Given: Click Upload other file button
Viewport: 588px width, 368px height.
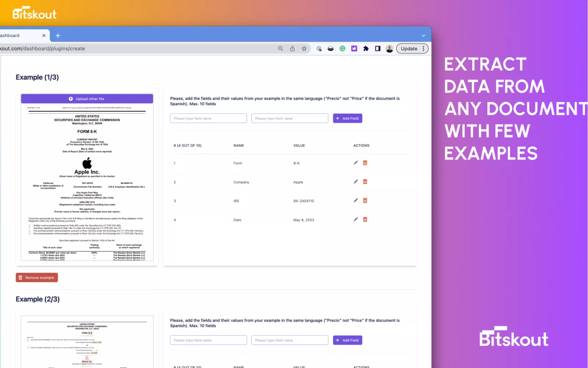Looking at the screenshot, I should coord(87,99).
